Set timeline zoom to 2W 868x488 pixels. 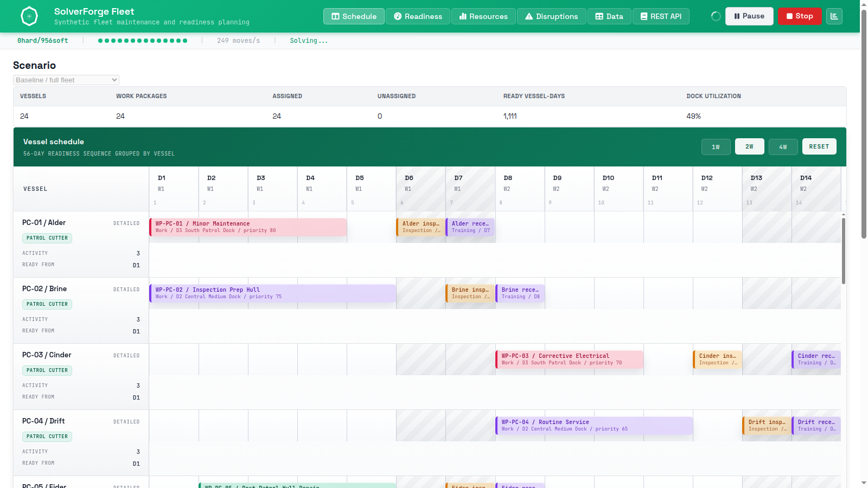pos(749,146)
